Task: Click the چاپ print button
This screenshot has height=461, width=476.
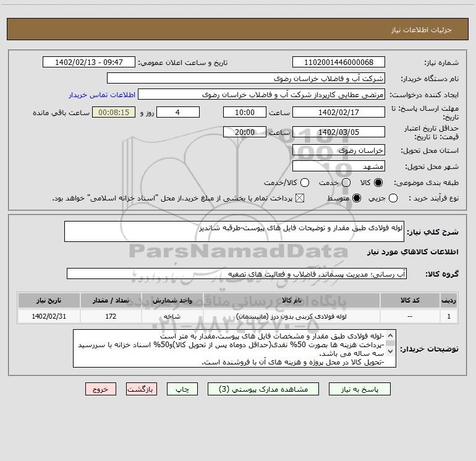Action: coord(182,389)
